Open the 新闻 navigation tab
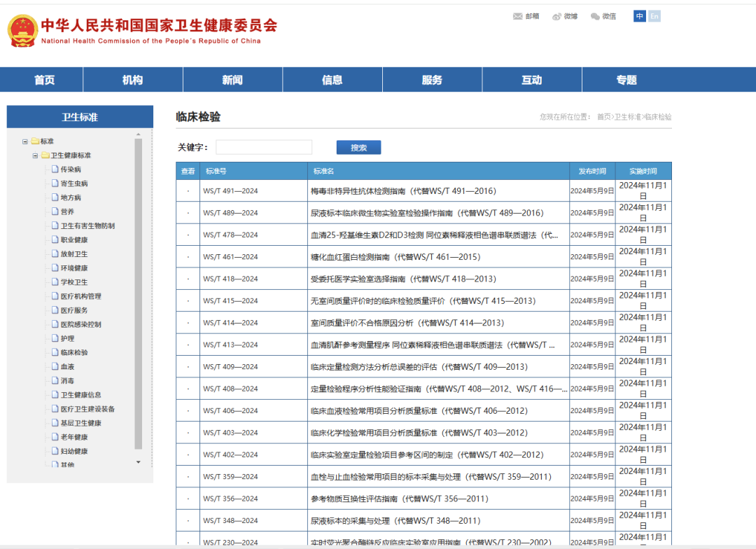The height and width of the screenshot is (549, 756). [x=232, y=80]
